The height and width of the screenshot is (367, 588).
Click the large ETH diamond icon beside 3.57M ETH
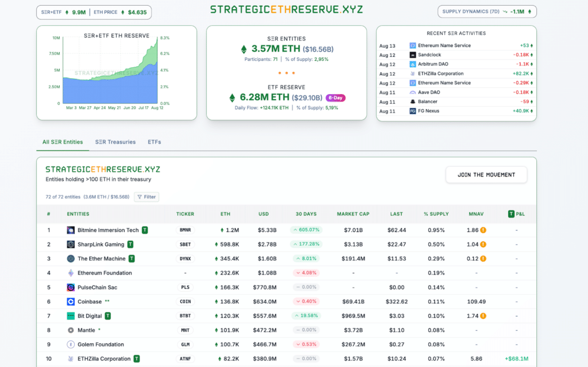tap(243, 49)
